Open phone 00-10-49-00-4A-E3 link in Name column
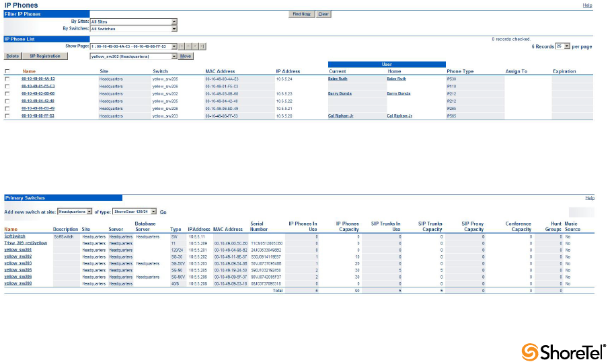The width and height of the screenshot is (614, 364). 38,79
